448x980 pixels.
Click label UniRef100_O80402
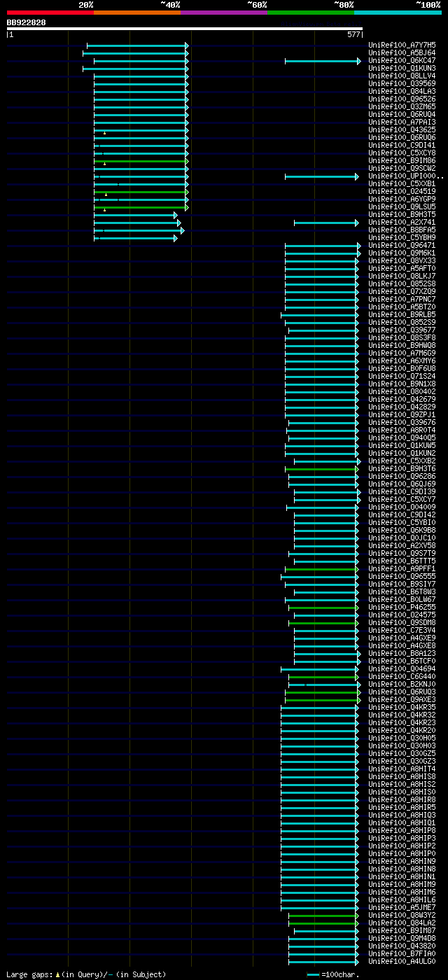pos(402,392)
